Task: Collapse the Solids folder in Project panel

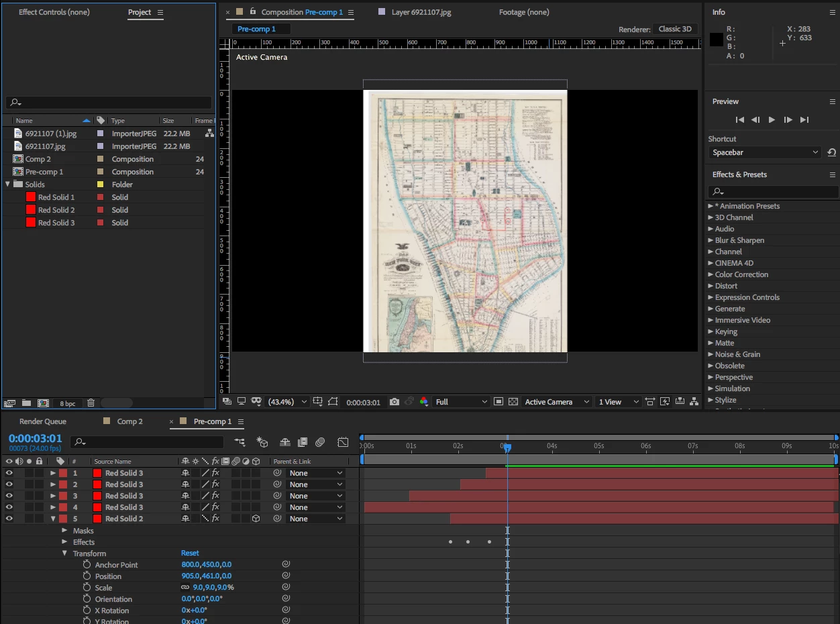Action: [8, 185]
